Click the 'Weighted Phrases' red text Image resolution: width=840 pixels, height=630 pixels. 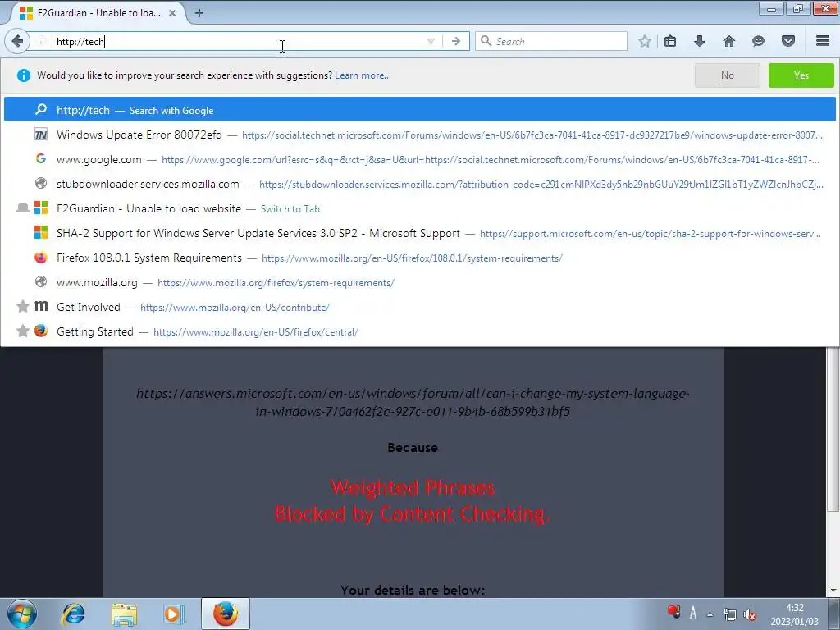[413, 487]
